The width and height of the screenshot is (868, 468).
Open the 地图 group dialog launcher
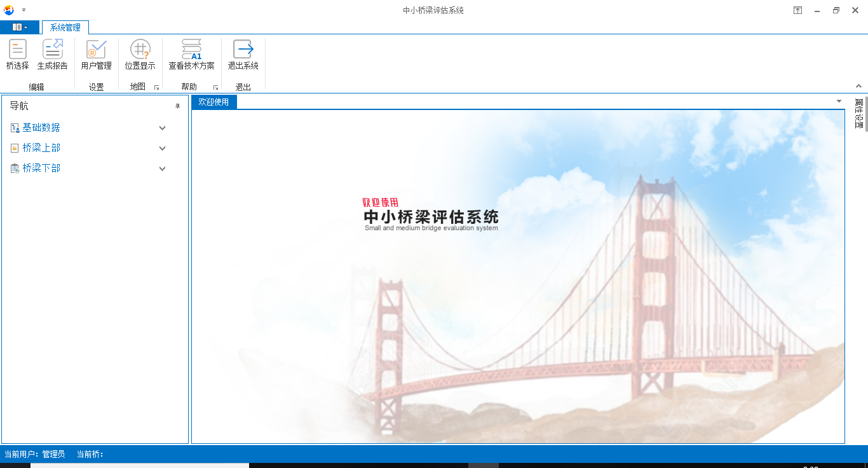pyautogui.click(x=156, y=88)
